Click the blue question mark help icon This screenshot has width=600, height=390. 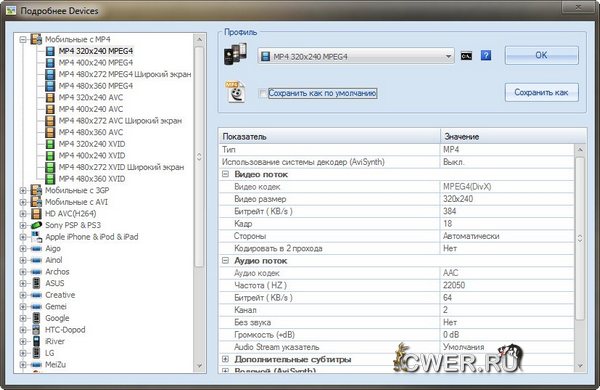486,56
